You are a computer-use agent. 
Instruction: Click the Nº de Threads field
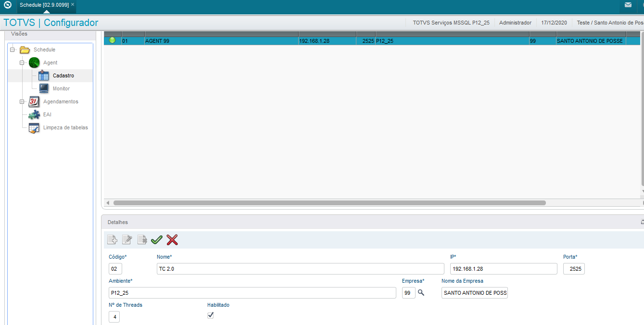114,317
